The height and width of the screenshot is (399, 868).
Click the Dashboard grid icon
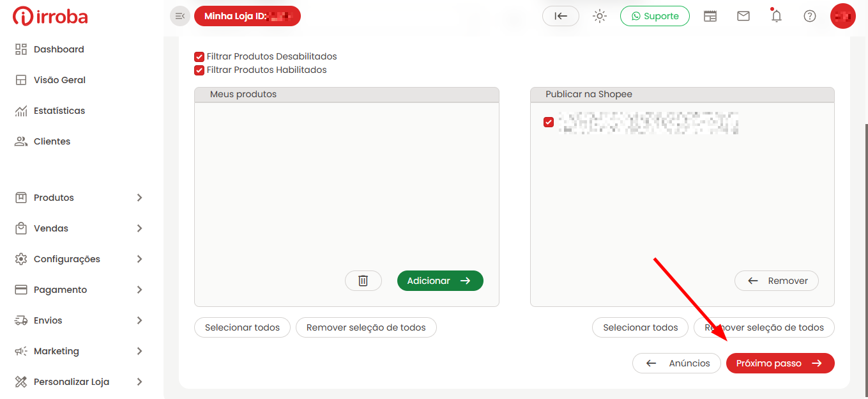(x=21, y=49)
